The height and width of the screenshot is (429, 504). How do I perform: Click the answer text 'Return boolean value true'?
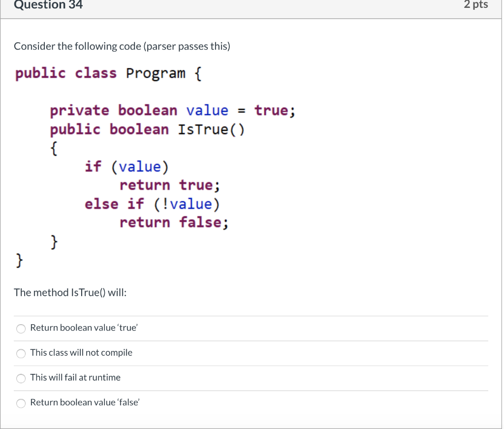pos(84,327)
